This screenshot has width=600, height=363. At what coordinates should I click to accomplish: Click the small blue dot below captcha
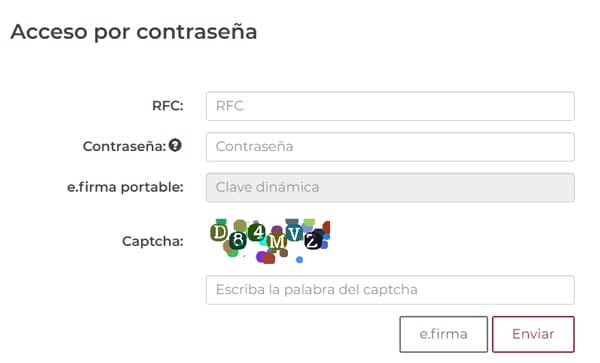click(300, 260)
